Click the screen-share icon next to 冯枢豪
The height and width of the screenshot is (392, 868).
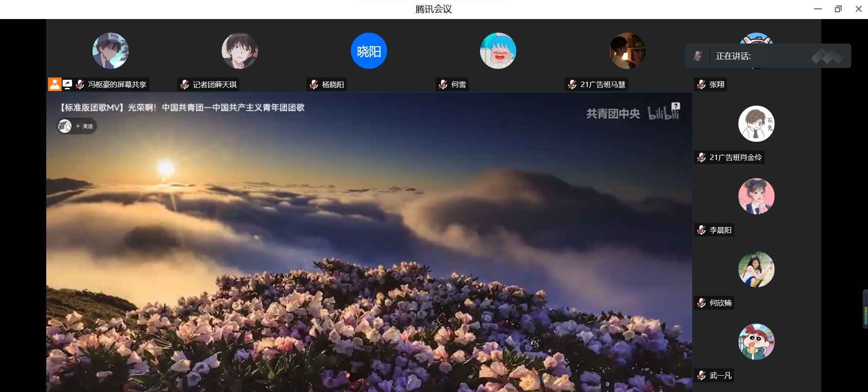68,84
